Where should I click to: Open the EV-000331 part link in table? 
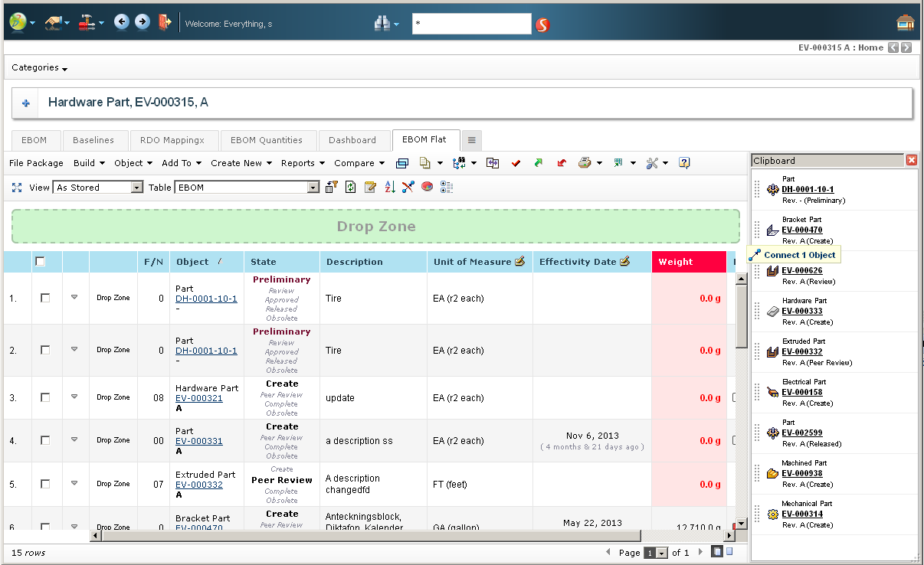(x=198, y=441)
